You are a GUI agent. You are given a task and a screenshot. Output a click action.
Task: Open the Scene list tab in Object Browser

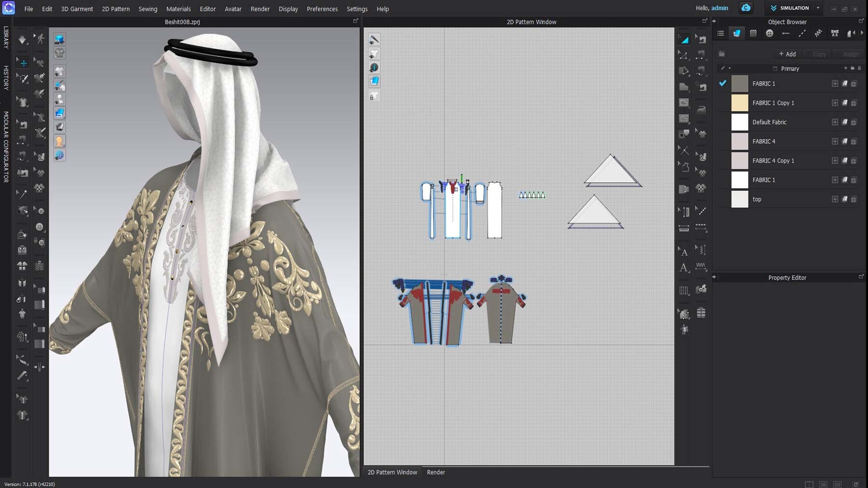coord(720,33)
